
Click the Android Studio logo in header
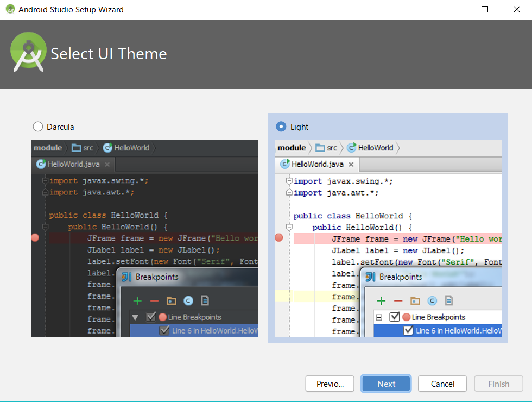[28, 53]
